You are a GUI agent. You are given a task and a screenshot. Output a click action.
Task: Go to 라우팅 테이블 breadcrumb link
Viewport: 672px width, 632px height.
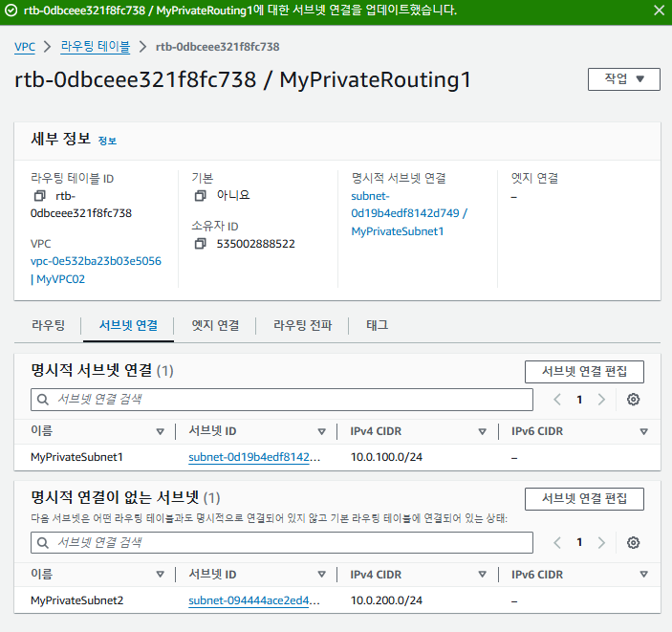[96, 46]
